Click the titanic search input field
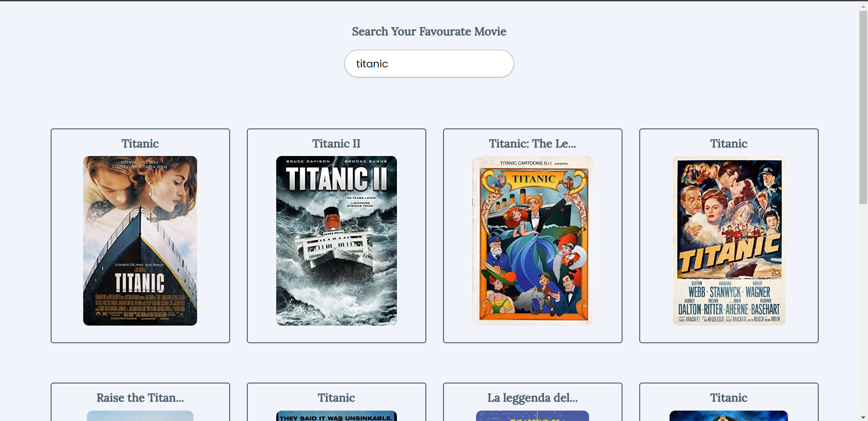868x421 pixels. (429, 64)
